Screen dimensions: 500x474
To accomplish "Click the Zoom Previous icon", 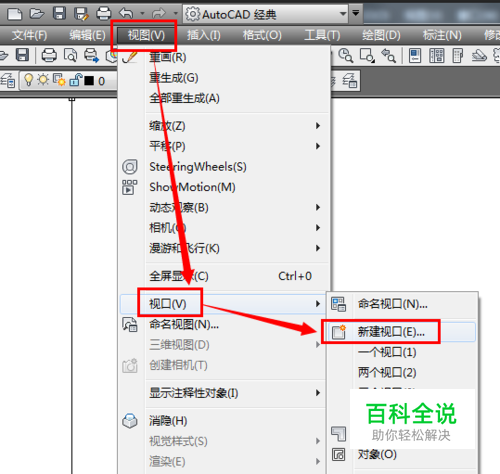I will click(388, 55).
